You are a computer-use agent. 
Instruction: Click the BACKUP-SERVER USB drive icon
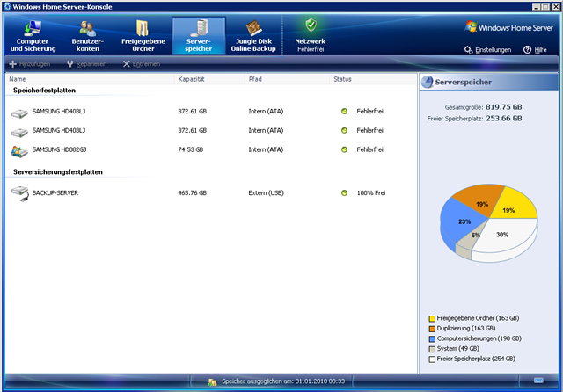pos(19,193)
